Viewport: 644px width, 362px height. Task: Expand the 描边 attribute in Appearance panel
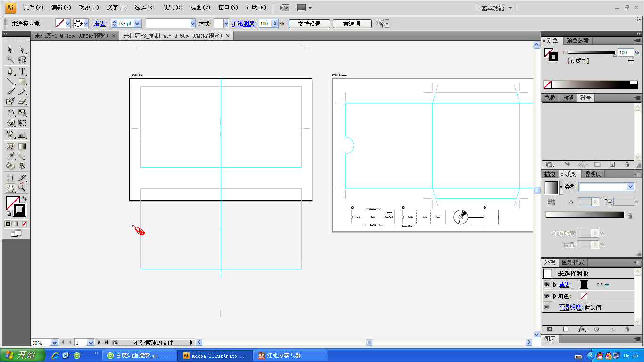pyautogui.click(x=555, y=285)
